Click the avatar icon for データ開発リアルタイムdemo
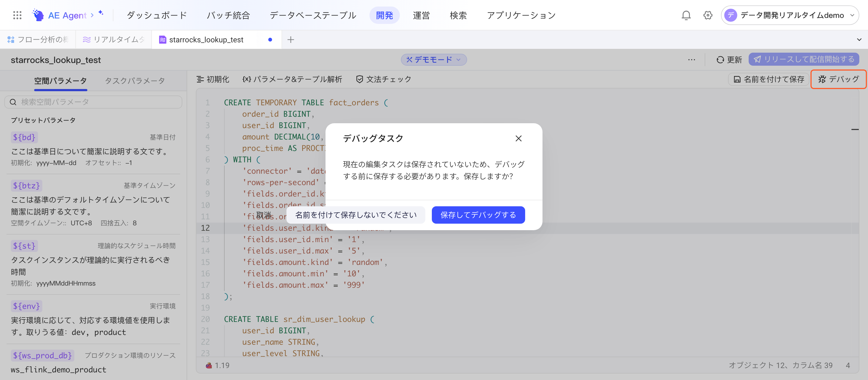The image size is (868, 380). coord(730,15)
